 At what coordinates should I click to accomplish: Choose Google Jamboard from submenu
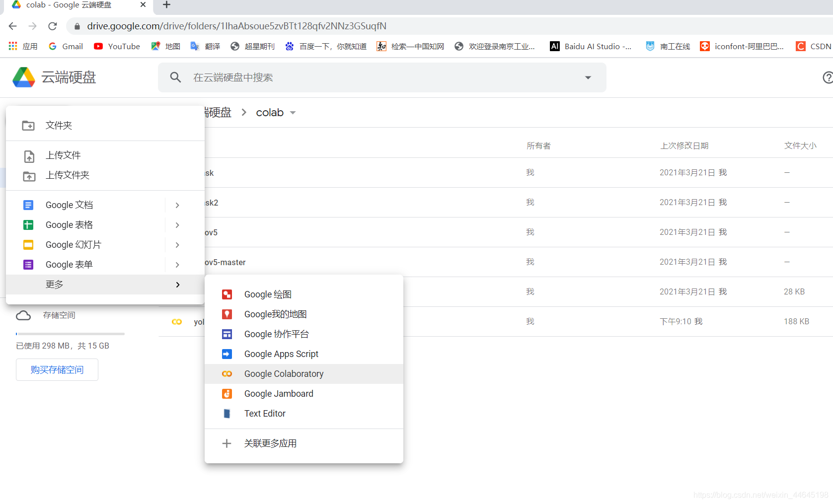tap(304, 394)
